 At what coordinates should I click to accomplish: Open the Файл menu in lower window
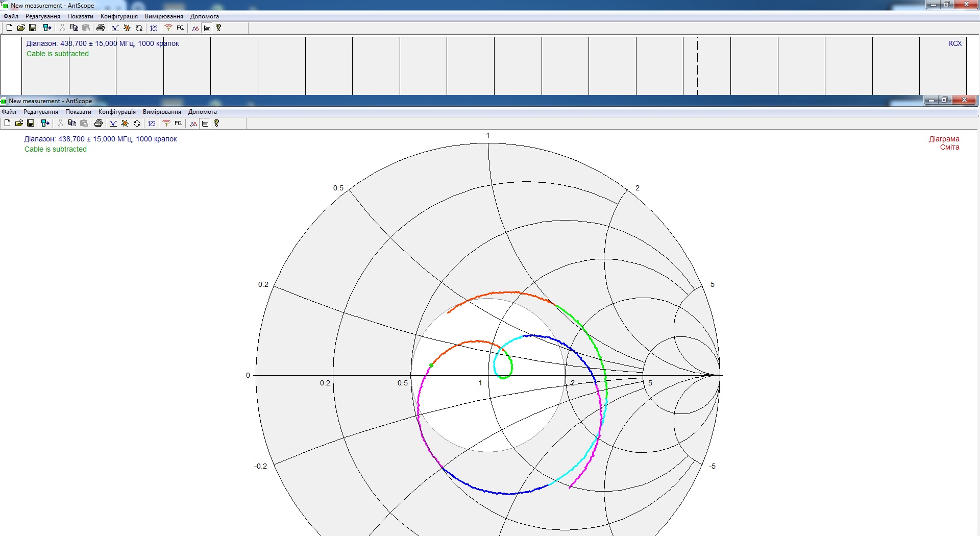coord(9,112)
